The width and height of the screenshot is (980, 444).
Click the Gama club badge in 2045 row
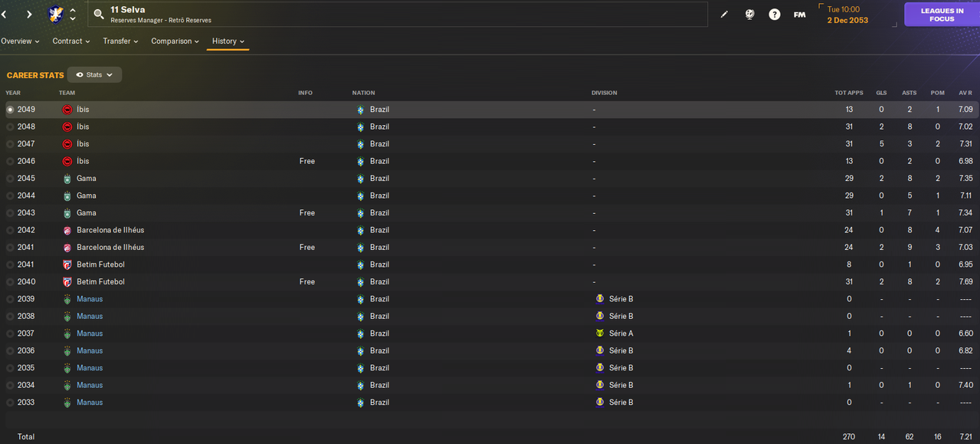click(x=67, y=179)
